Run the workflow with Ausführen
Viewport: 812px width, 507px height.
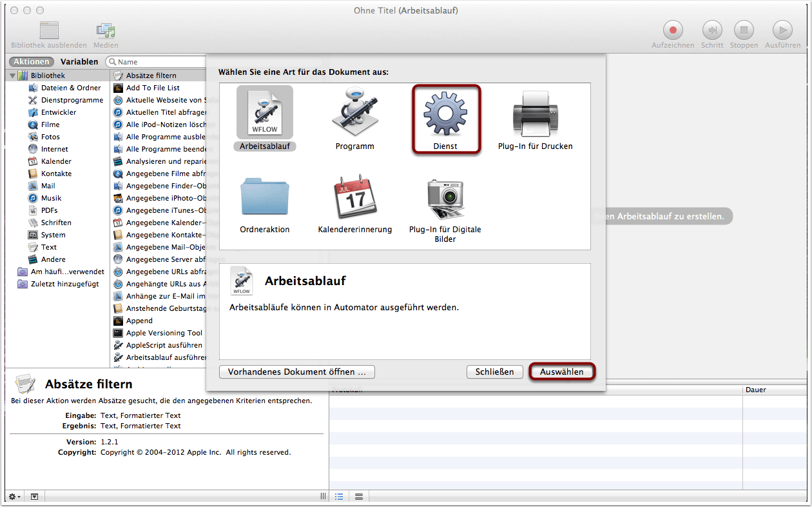[783, 30]
